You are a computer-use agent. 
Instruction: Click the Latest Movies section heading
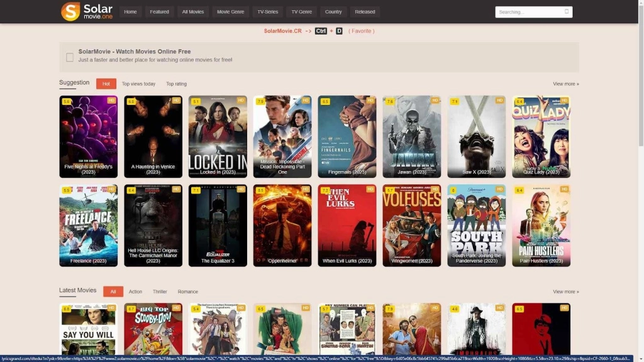pos(77,290)
